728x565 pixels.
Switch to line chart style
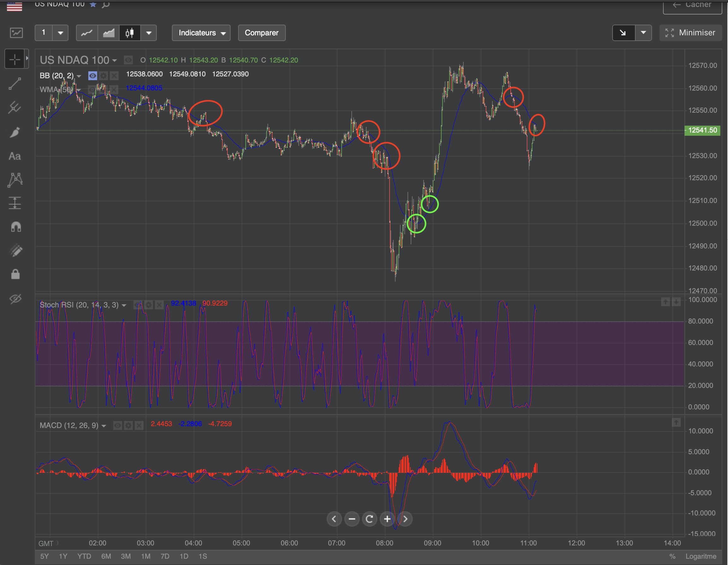coord(87,33)
